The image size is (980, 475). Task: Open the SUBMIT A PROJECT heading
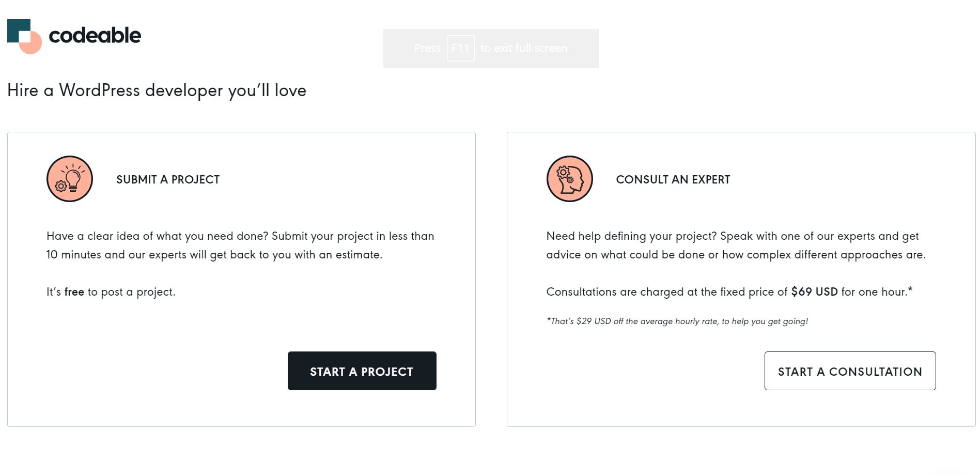(x=167, y=179)
